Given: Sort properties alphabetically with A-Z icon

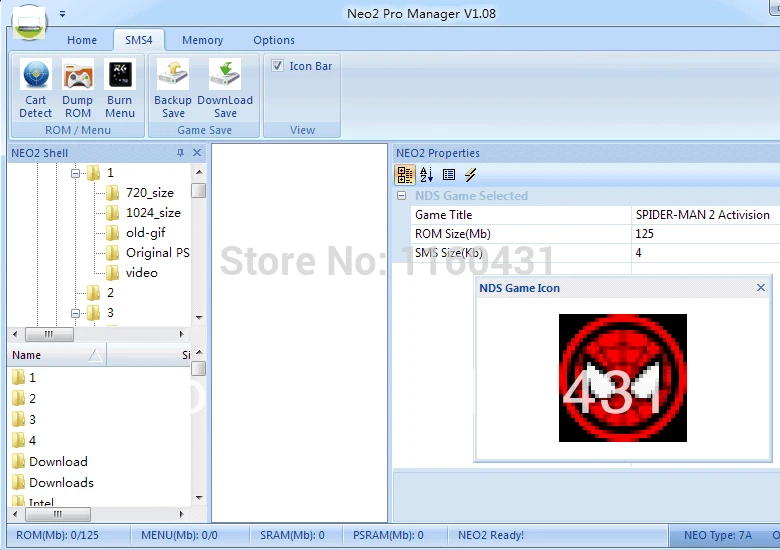Looking at the screenshot, I should tap(426, 175).
